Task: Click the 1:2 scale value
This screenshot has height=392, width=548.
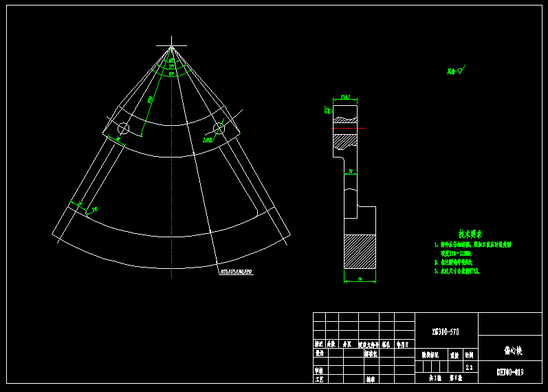Action: coord(469,367)
